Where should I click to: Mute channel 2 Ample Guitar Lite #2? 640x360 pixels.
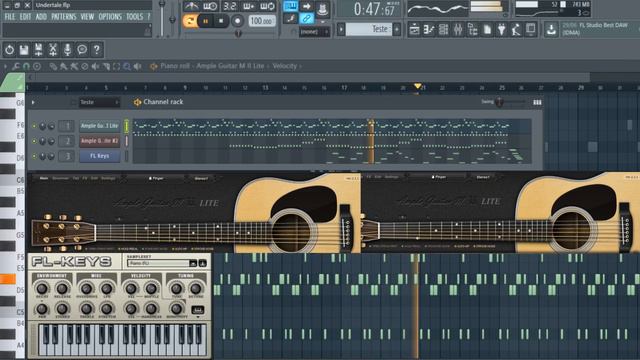(x=34, y=141)
